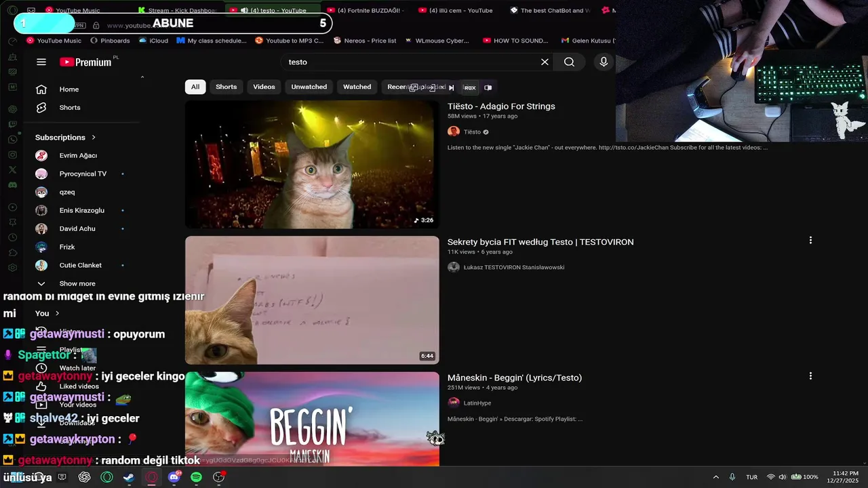Image resolution: width=868 pixels, height=488 pixels.
Task: Switch to the Stream - Kick Dashboard tab
Action: [x=176, y=10]
